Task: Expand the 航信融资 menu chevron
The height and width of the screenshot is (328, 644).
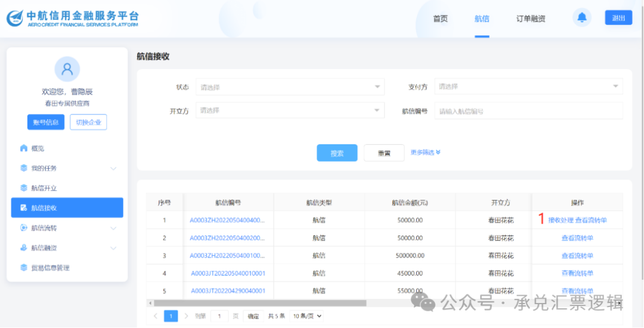Action: (x=113, y=248)
